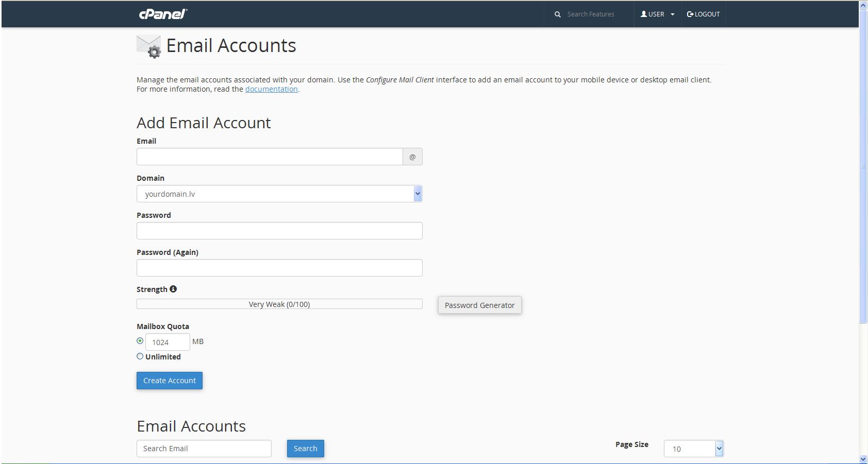
Task: Click the Create Account button
Action: point(170,381)
